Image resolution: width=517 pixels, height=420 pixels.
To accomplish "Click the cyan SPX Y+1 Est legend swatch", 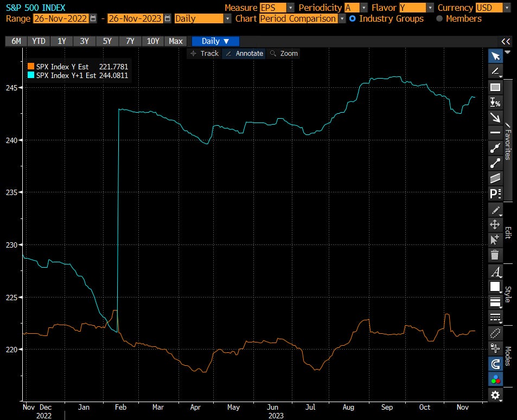I will [31, 75].
